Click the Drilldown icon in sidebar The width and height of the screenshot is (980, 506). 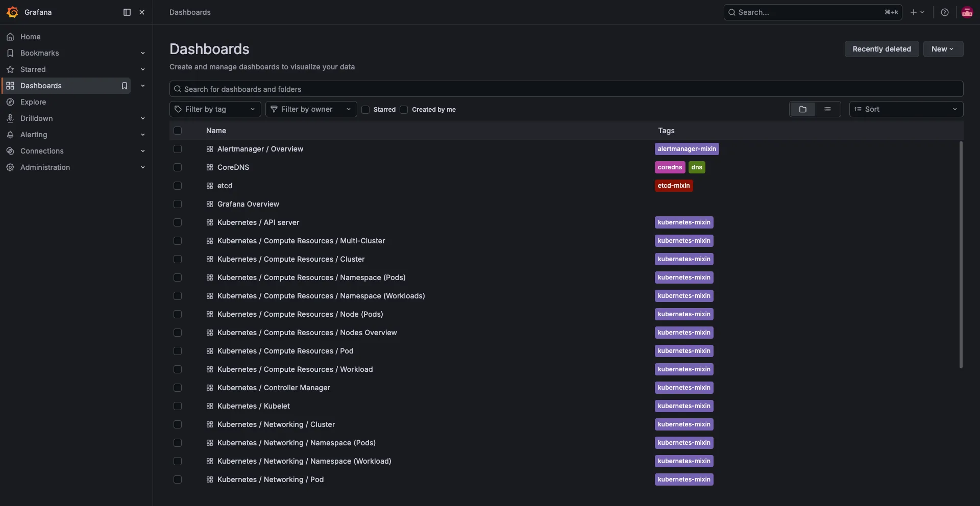tap(10, 118)
